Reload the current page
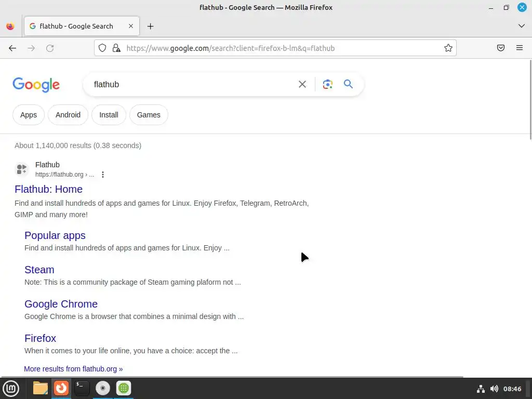Screen dimensions: 532x399 point(50,48)
